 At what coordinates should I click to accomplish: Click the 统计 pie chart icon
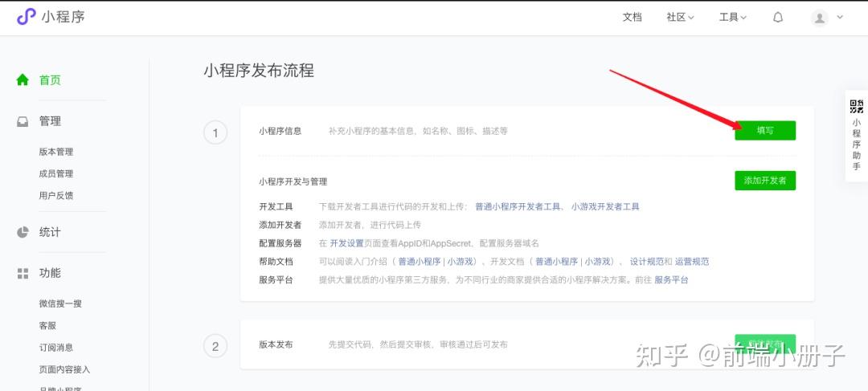pyautogui.click(x=23, y=232)
